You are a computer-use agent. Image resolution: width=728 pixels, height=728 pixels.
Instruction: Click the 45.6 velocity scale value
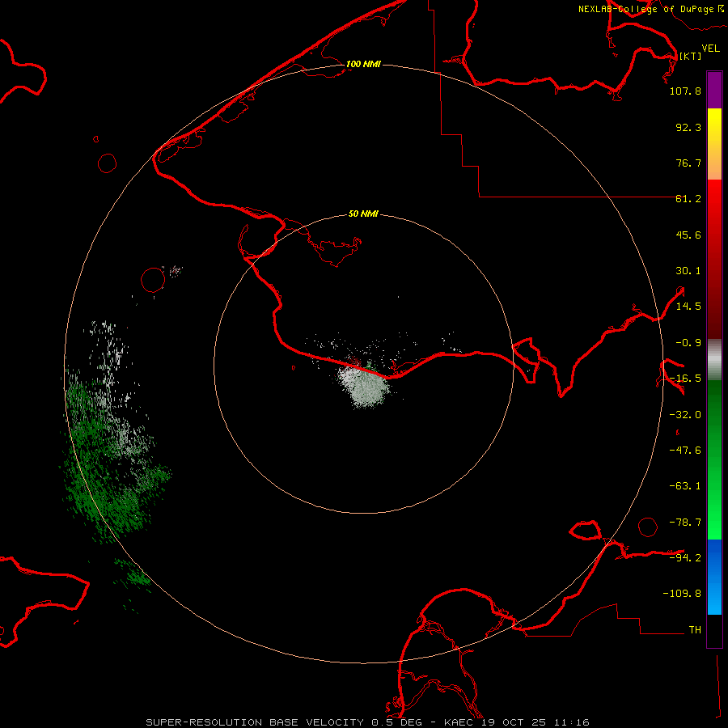(688, 235)
